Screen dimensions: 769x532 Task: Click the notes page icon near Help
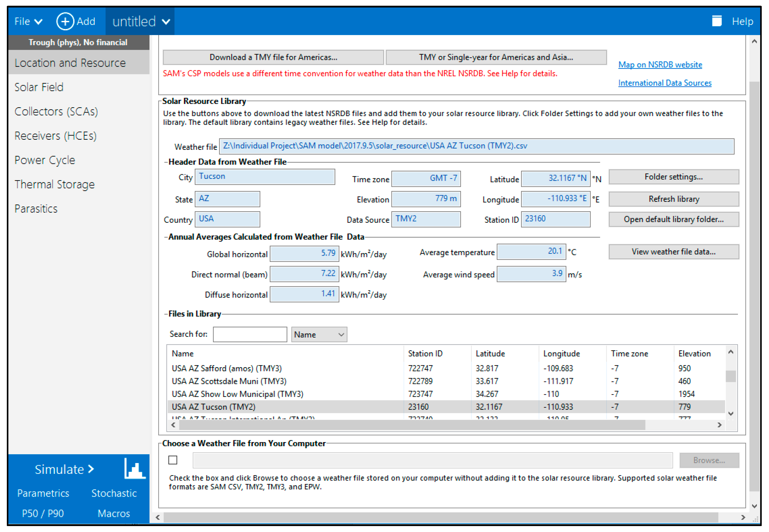[717, 21]
